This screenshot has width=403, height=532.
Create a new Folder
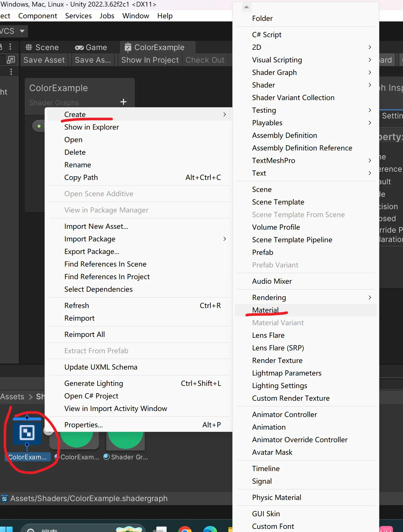(x=306, y=18)
